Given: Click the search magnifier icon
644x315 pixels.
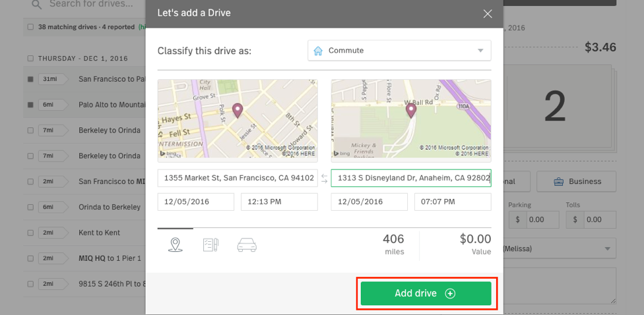Looking at the screenshot, I should (x=36, y=5).
